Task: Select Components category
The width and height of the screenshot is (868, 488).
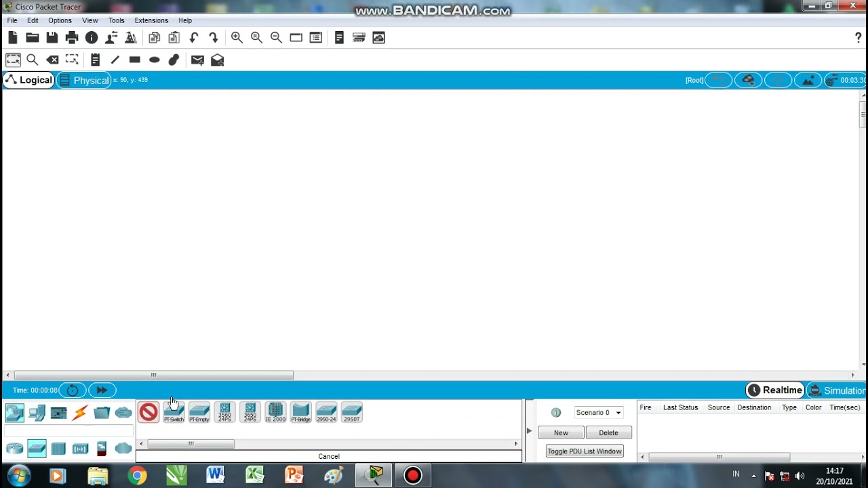Action: pos(58,412)
